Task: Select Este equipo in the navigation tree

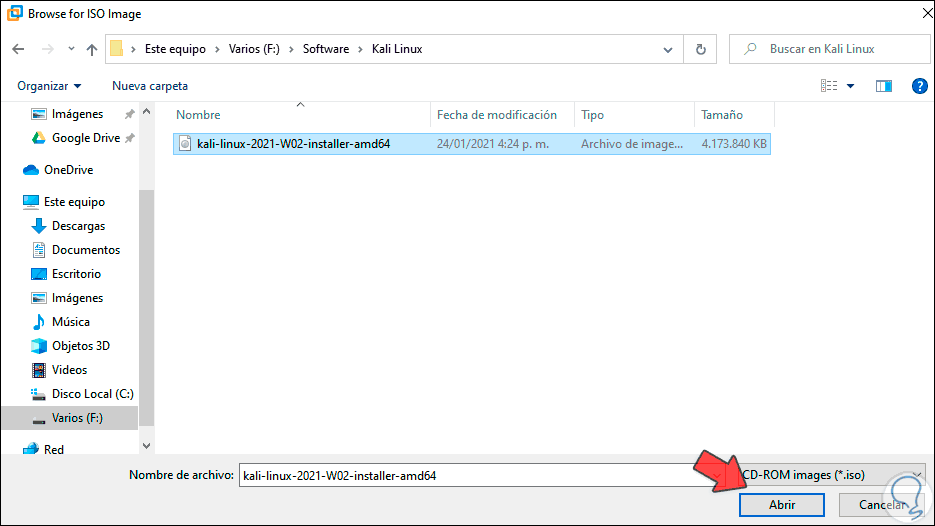Action: pos(74,202)
